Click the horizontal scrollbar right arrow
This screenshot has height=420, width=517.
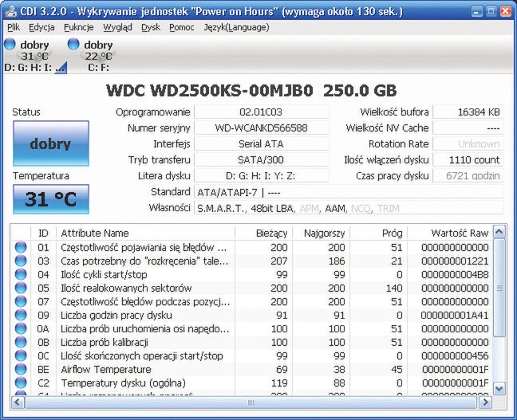point(485,402)
